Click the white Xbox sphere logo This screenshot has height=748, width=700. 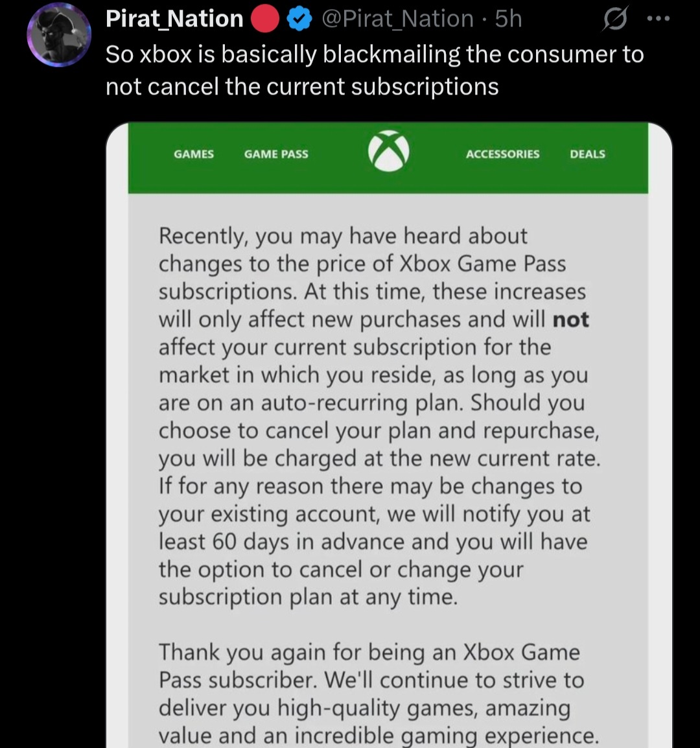388,151
